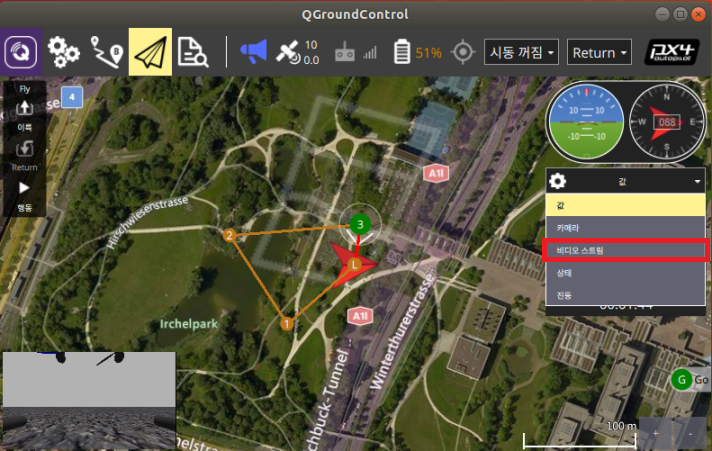Image resolution: width=712 pixels, height=451 pixels.
Task: Zoom out map with minus button
Action: [x=690, y=433]
